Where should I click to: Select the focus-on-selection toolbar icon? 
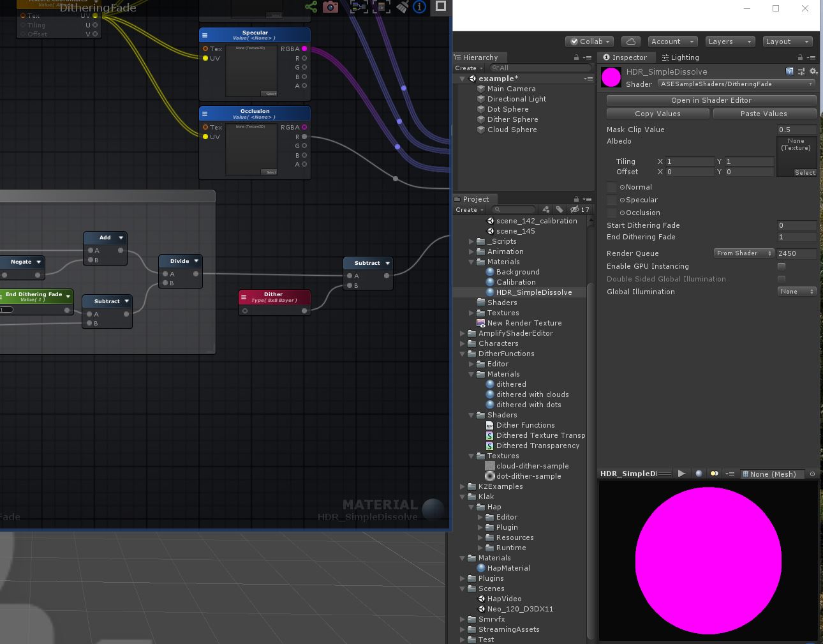point(359,7)
